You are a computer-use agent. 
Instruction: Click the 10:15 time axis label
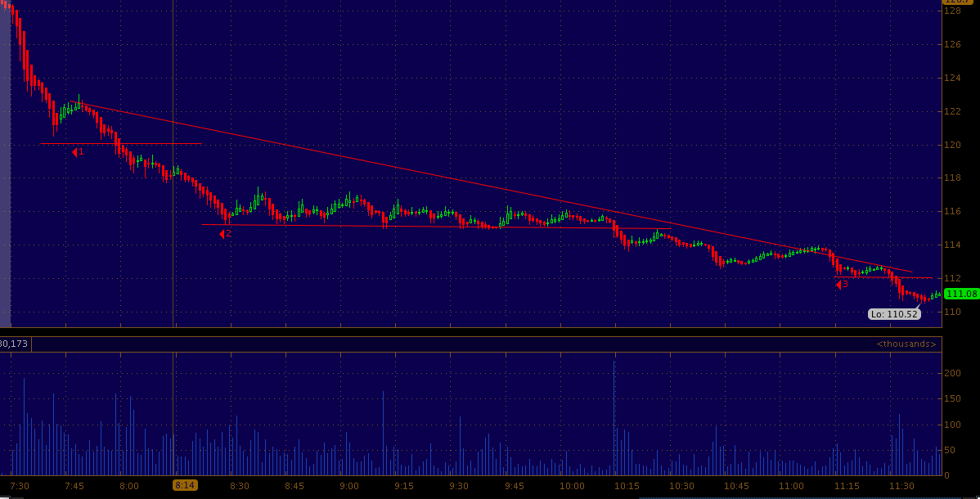[627, 486]
